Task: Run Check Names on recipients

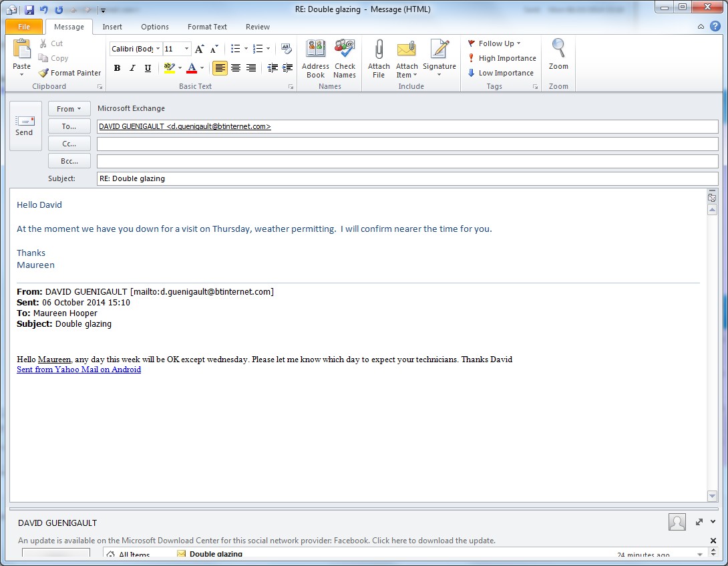Action: 345,59
